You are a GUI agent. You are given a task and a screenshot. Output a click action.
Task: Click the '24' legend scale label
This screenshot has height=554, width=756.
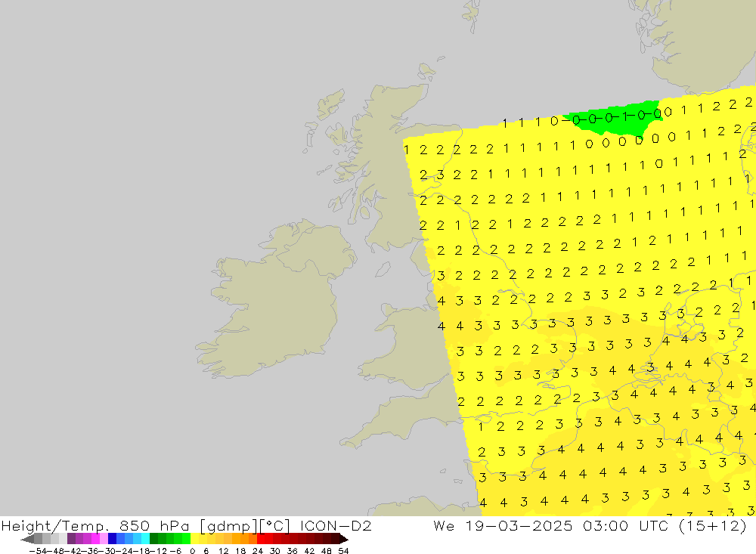click(258, 551)
